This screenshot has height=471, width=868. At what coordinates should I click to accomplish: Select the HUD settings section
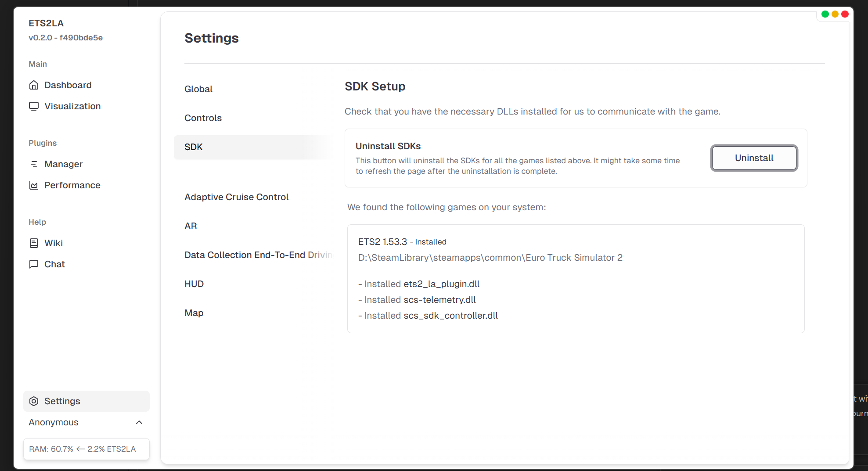(194, 284)
